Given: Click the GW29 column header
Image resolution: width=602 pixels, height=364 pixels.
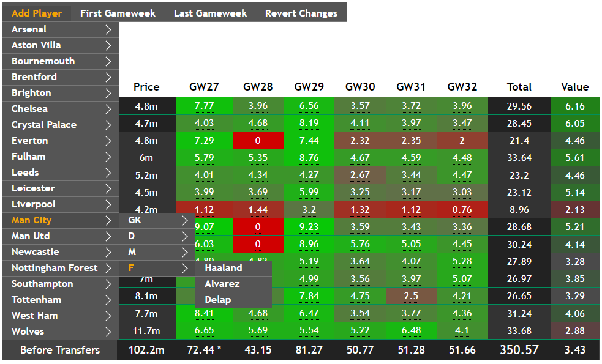Looking at the screenshot, I should coord(309,87).
